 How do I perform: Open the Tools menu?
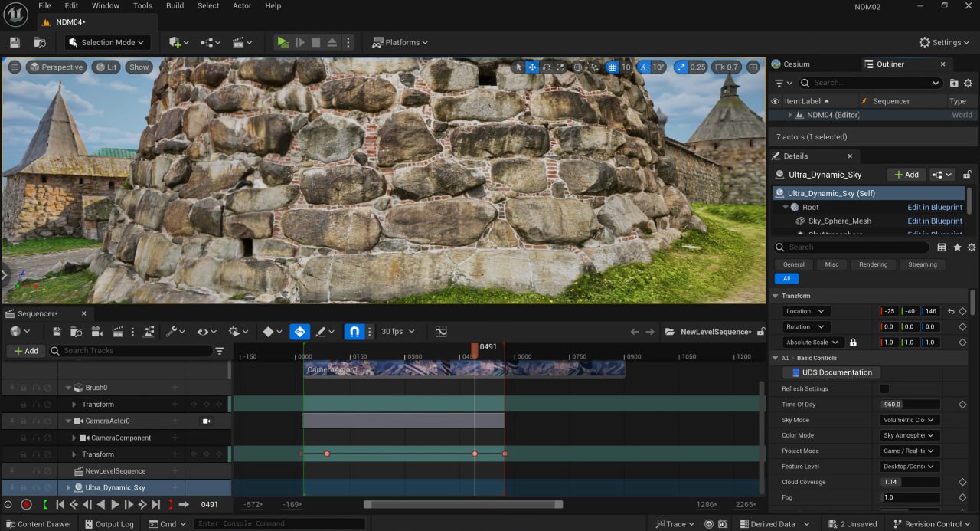point(142,5)
